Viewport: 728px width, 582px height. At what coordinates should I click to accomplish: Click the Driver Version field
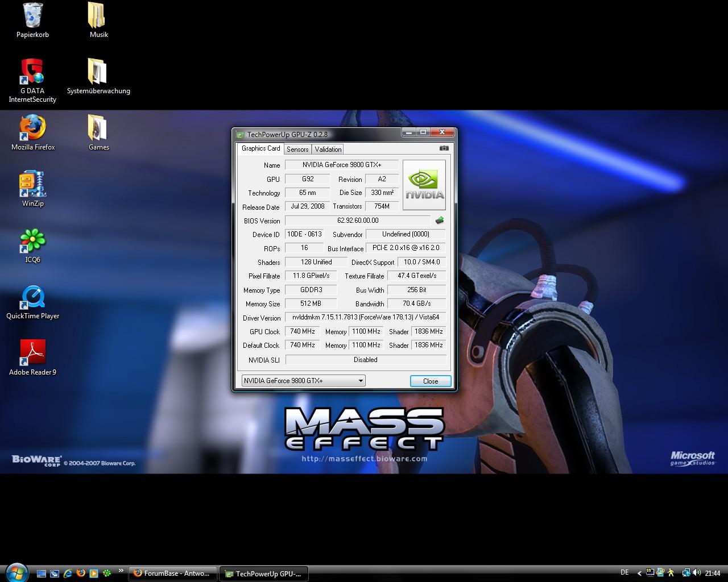point(366,317)
